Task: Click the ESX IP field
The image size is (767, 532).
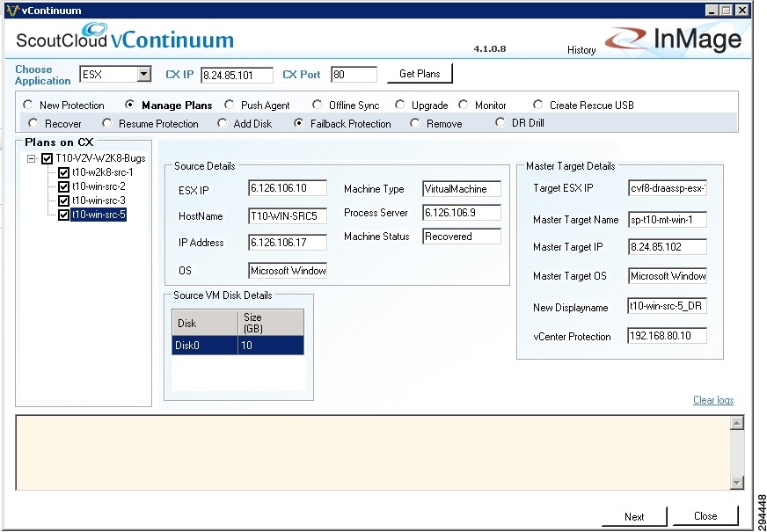Action: point(288,188)
